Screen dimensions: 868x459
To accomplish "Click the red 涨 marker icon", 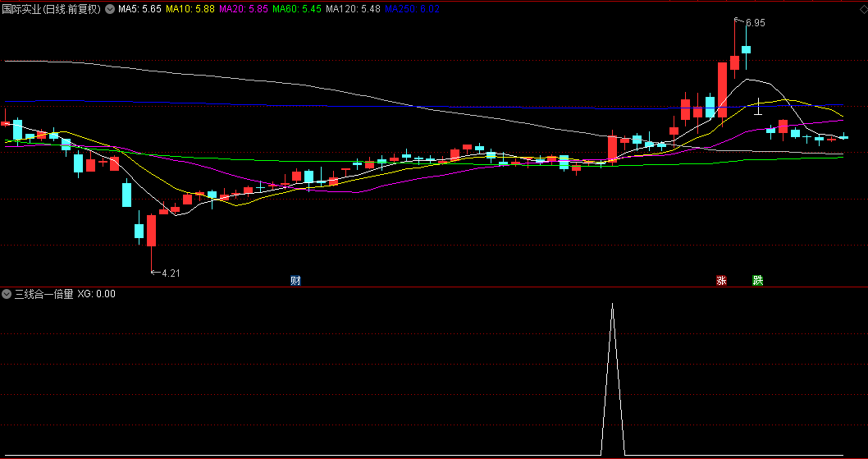I will coord(721,281).
